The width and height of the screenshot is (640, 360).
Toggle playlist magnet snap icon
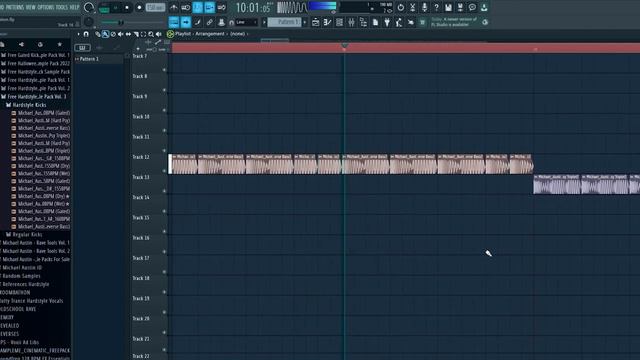point(86,34)
